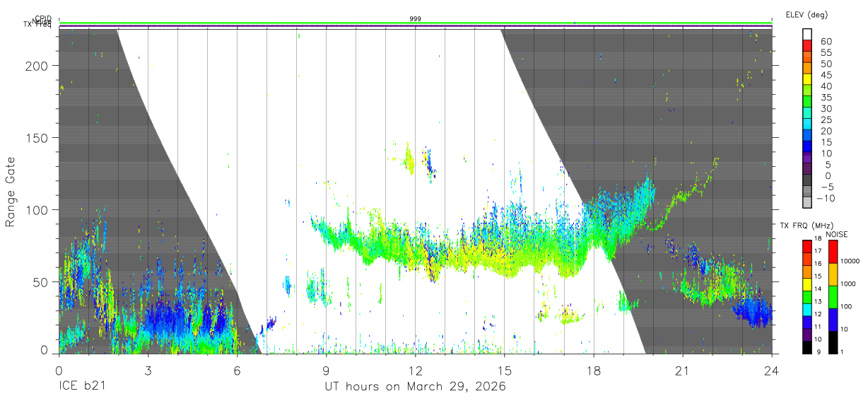Viewport: 868px width, 401px height.
Task: Click the '999' CPID value above plot
Action: pos(416,18)
